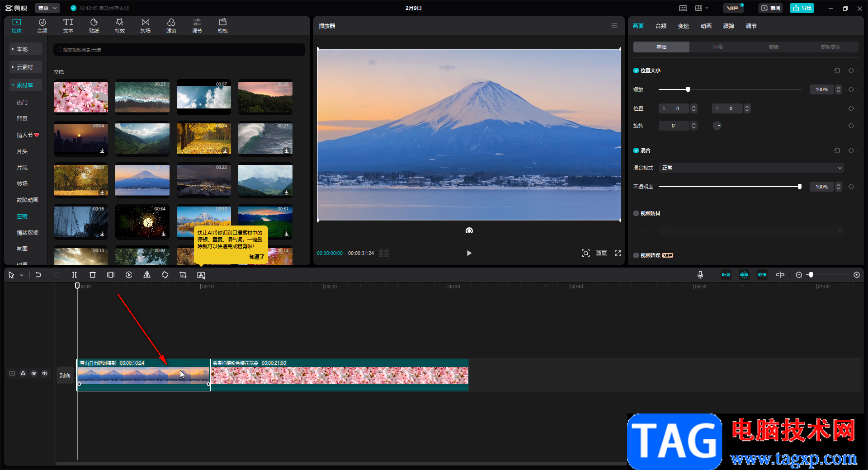868x470 pixels.
Task: Click the 缩放 percentage stepper arrows
Action: [x=839, y=89]
